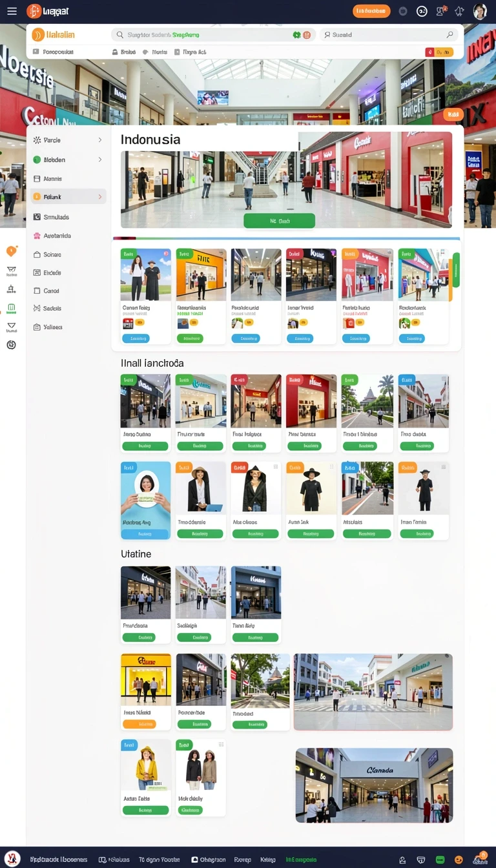Click the grid icon on Auran lak card
Viewport: 496px width, 868px height.
click(331, 466)
